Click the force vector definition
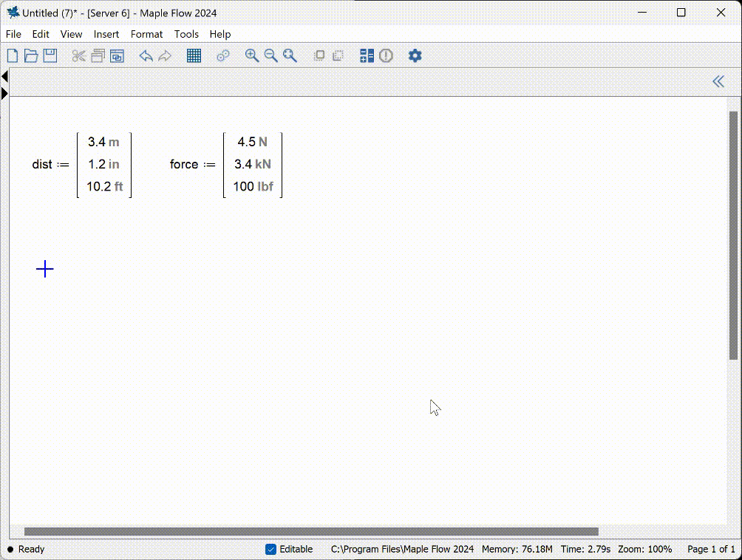This screenshot has width=742, height=560. [x=226, y=165]
